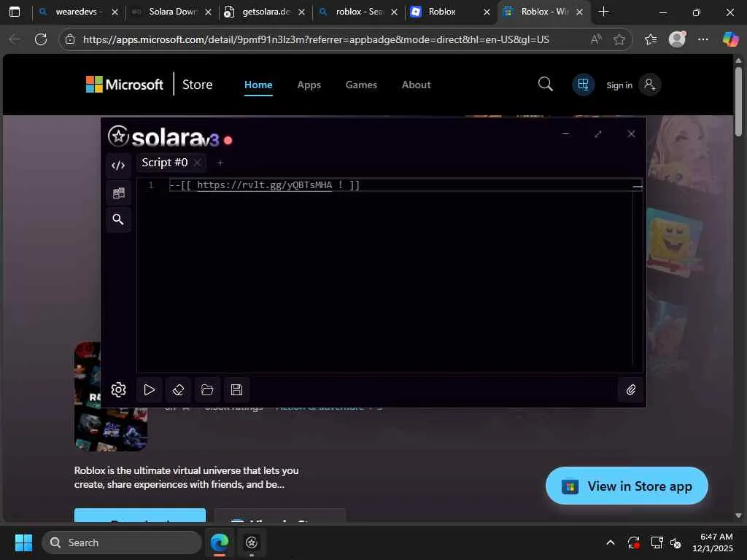This screenshot has width=747, height=560.
Task: Open the Games menu in Store
Action: pyautogui.click(x=361, y=85)
